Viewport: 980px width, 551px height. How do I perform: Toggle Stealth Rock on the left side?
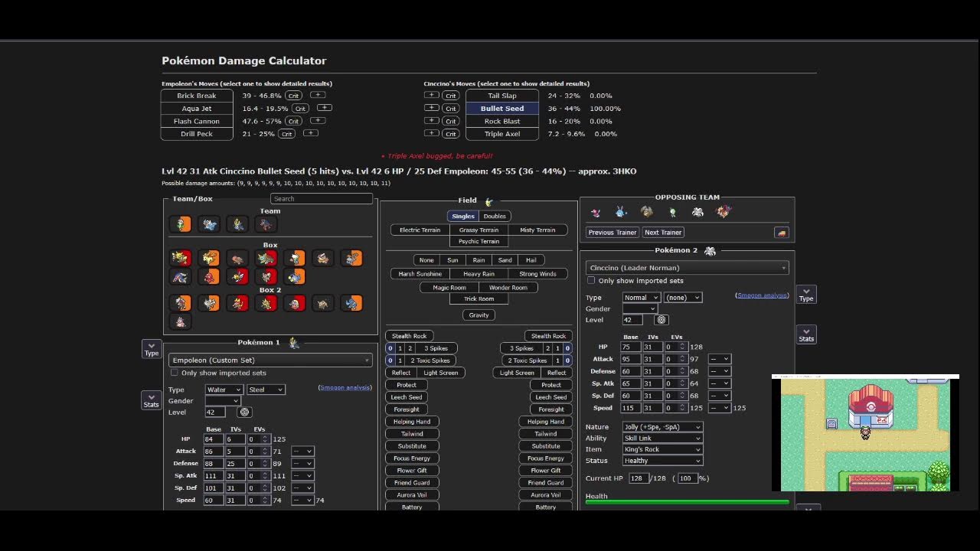point(410,336)
